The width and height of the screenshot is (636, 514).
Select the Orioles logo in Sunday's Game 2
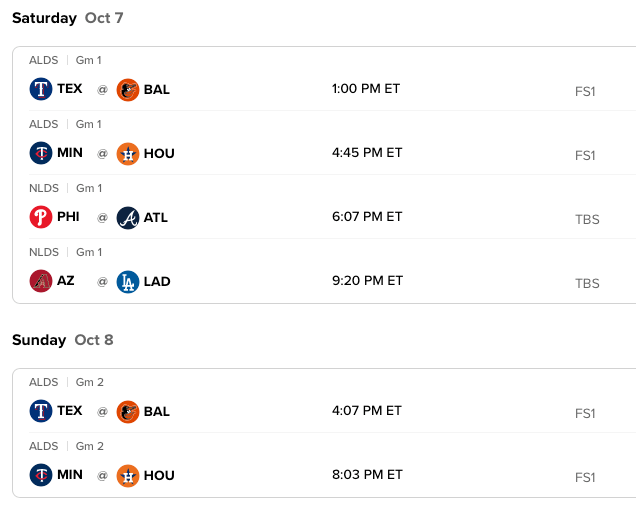click(128, 411)
